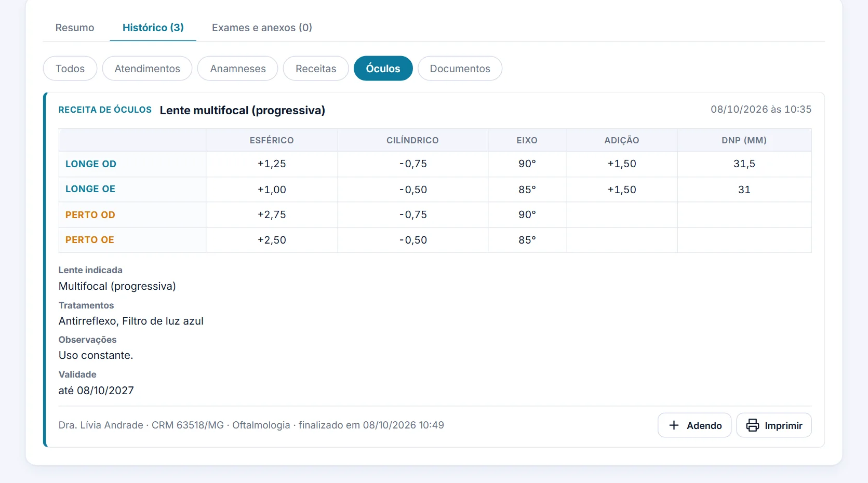The width and height of the screenshot is (868, 483).
Task: Click cylinder value -0,75 in LONGE OD row
Action: point(413,164)
